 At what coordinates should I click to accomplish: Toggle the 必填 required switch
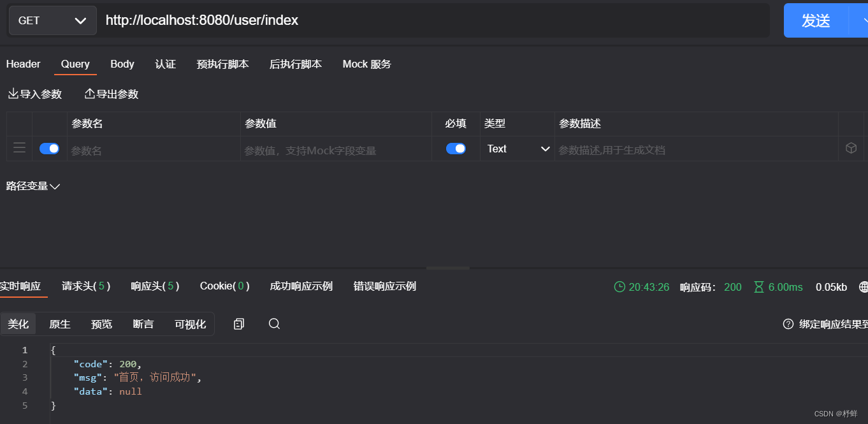coord(456,149)
